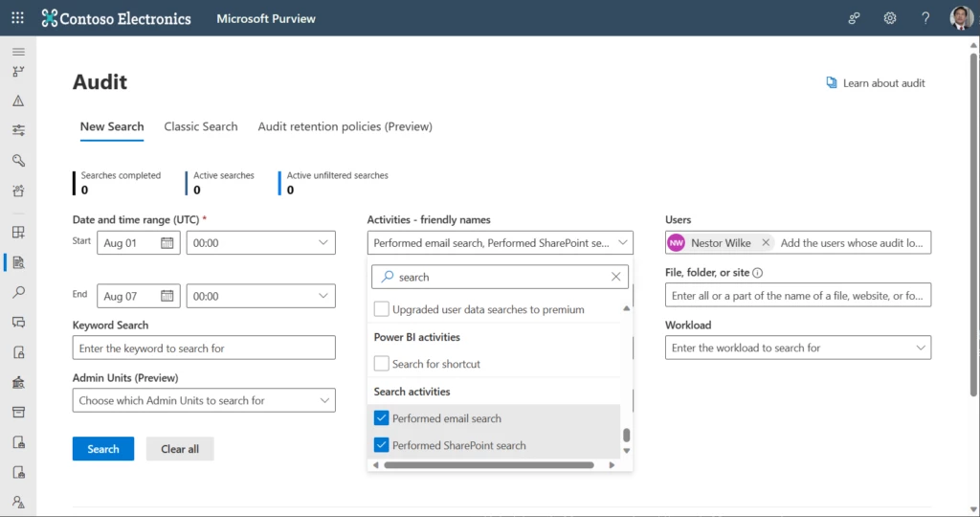Screen dimensions: 980x517
Task: Open the people feedback icon in header
Action: [x=854, y=18]
